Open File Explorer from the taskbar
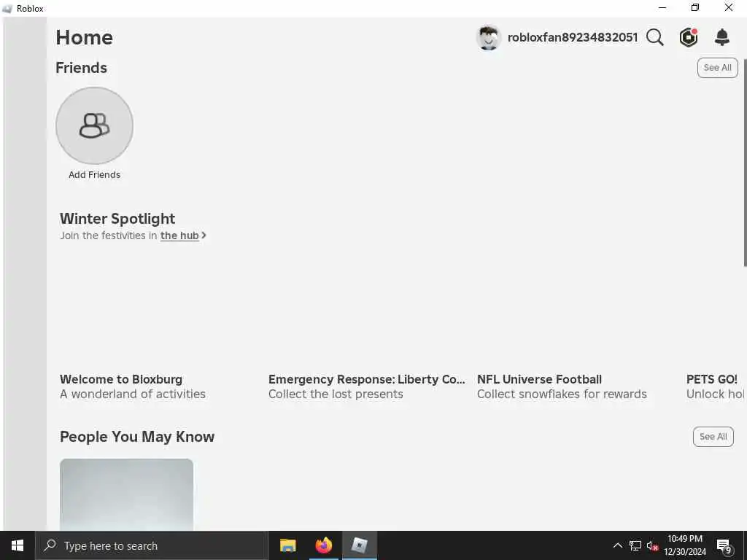The height and width of the screenshot is (560, 747). pyautogui.click(x=287, y=545)
